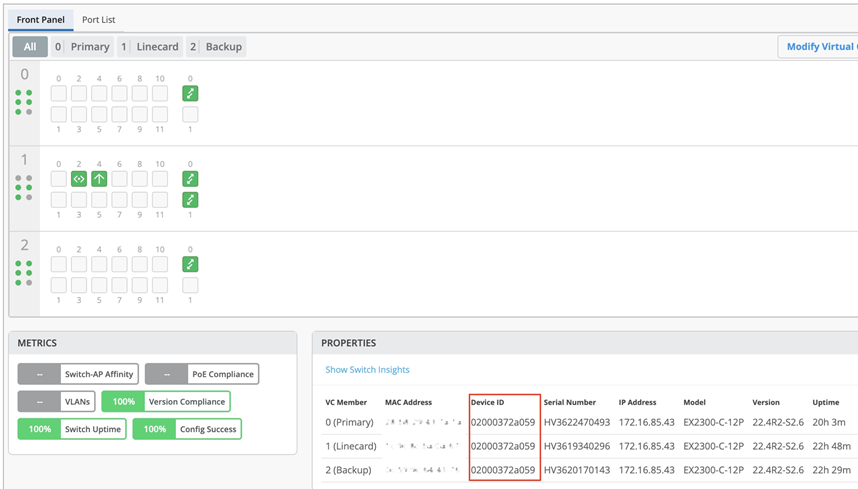Select port 11 on member 2
This screenshot has height=489, width=858.
coord(160,285)
